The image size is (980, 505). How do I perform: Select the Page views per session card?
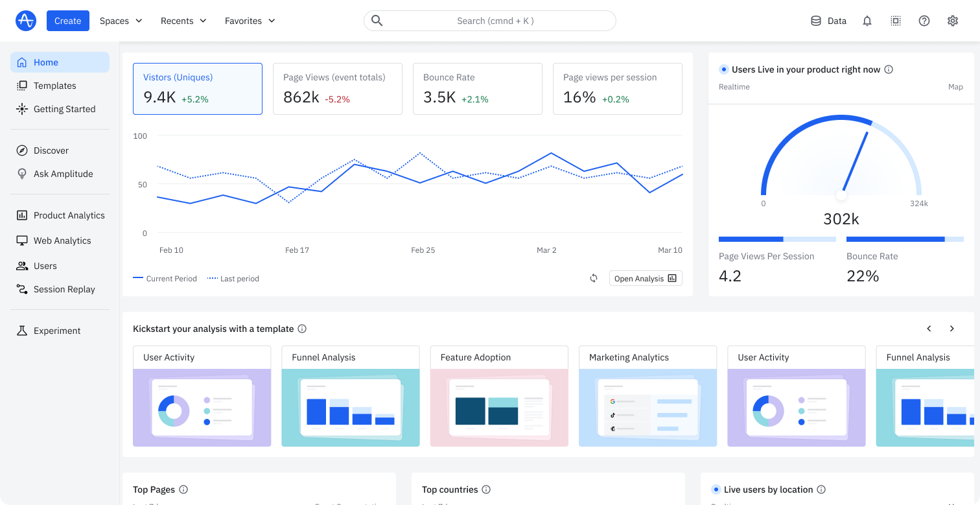pyautogui.click(x=618, y=89)
